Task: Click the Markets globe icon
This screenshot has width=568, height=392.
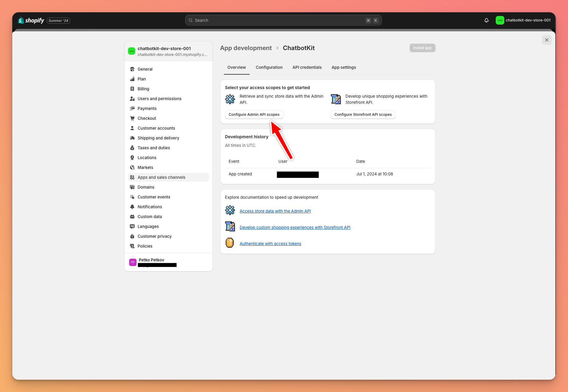Action: coord(132,167)
